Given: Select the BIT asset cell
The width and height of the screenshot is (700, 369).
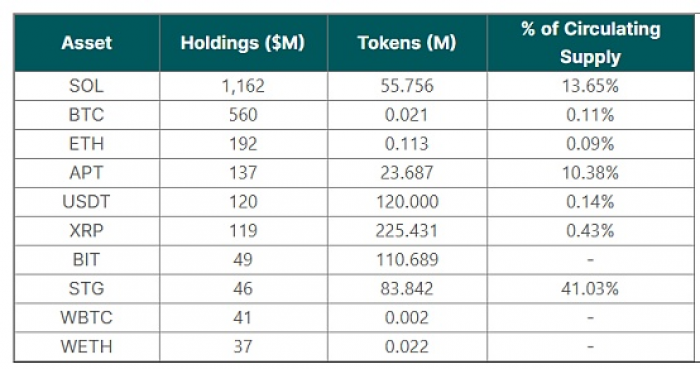Looking at the screenshot, I should click(x=87, y=260).
